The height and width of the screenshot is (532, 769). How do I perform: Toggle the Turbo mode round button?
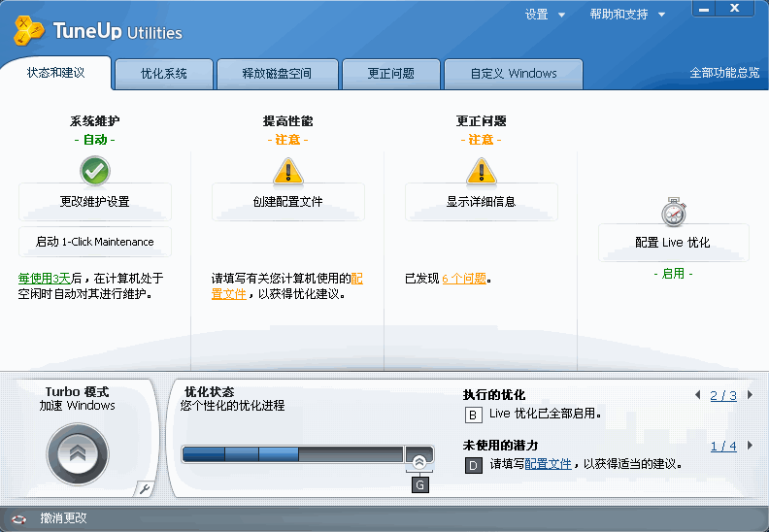tap(78, 454)
